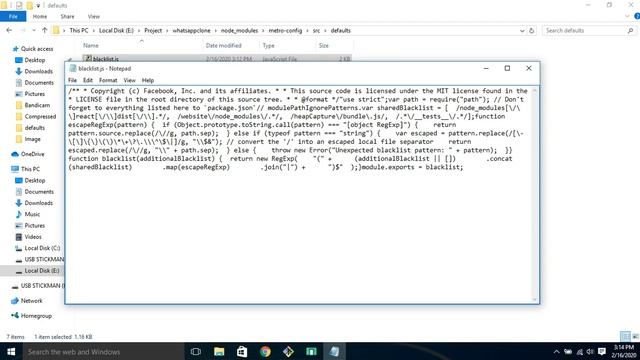Open Homegroup in navigation pane
The height and width of the screenshot is (360, 640).
coord(32,316)
